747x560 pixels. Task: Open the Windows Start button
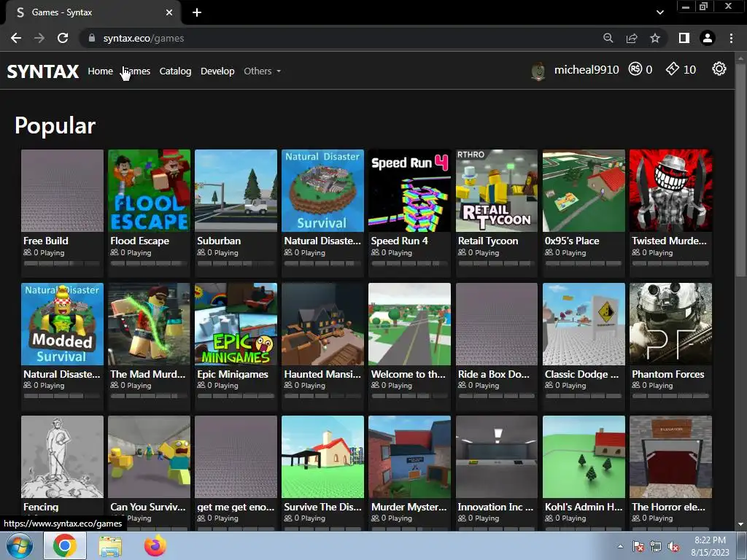pos(20,545)
